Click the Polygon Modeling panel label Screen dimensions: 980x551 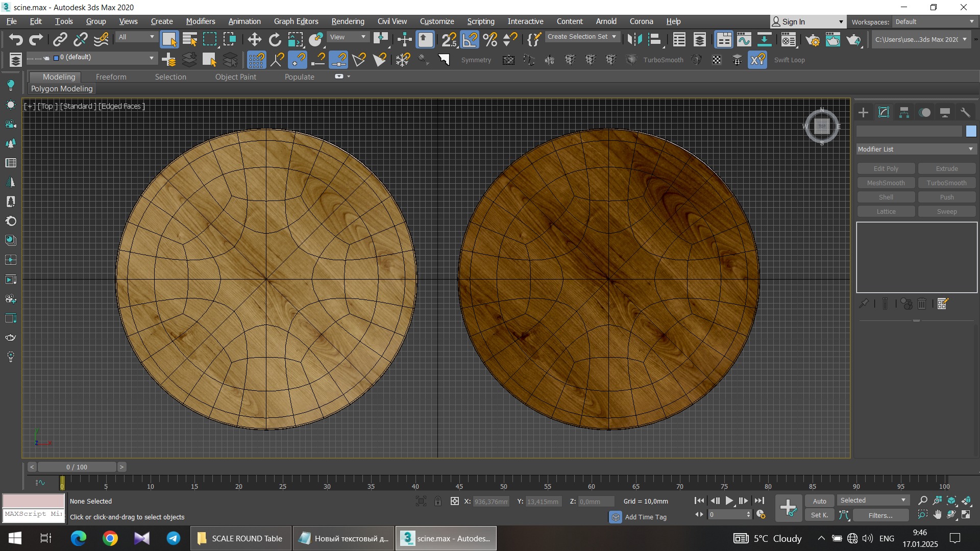(62, 89)
